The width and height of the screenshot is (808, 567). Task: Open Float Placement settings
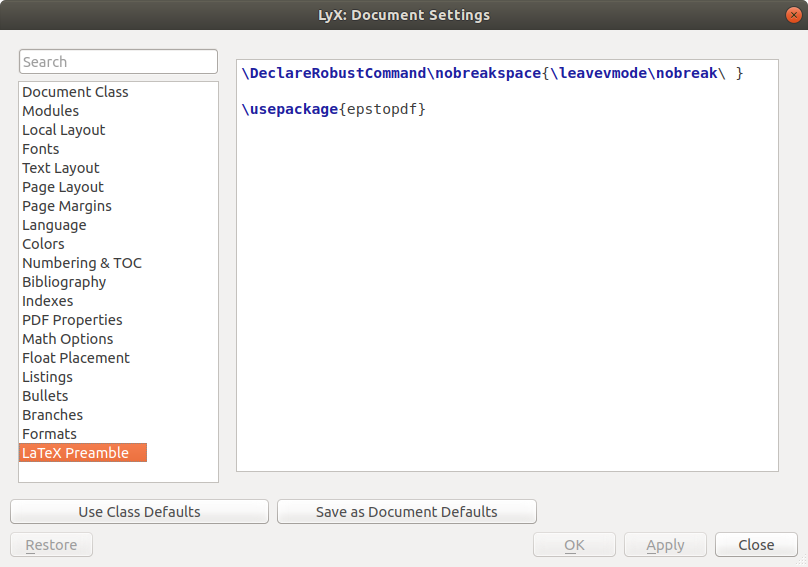pyautogui.click(x=76, y=358)
